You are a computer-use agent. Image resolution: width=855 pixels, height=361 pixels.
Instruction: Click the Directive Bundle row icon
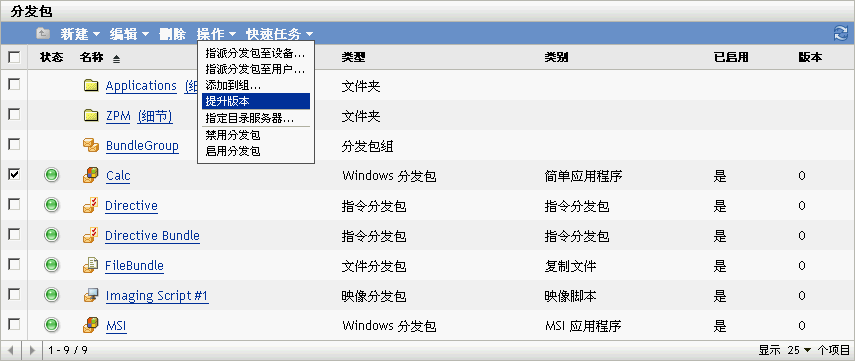pos(91,236)
